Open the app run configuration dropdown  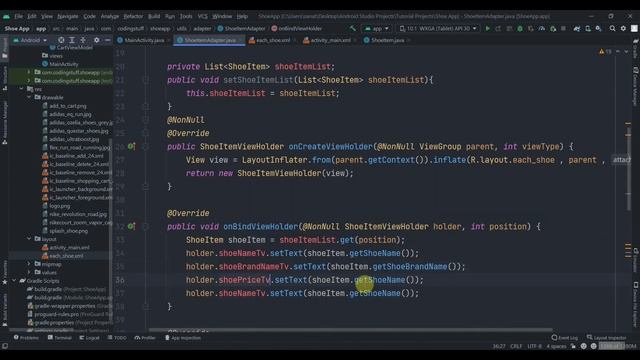point(377,29)
